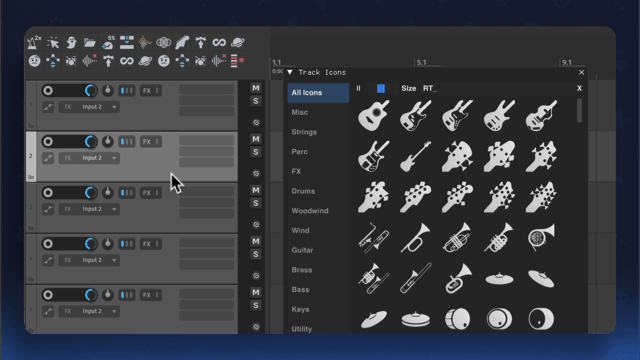The width and height of the screenshot is (640, 360).
Task: Choose the trumpet with trombone track icon
Action: coord(373,278)
